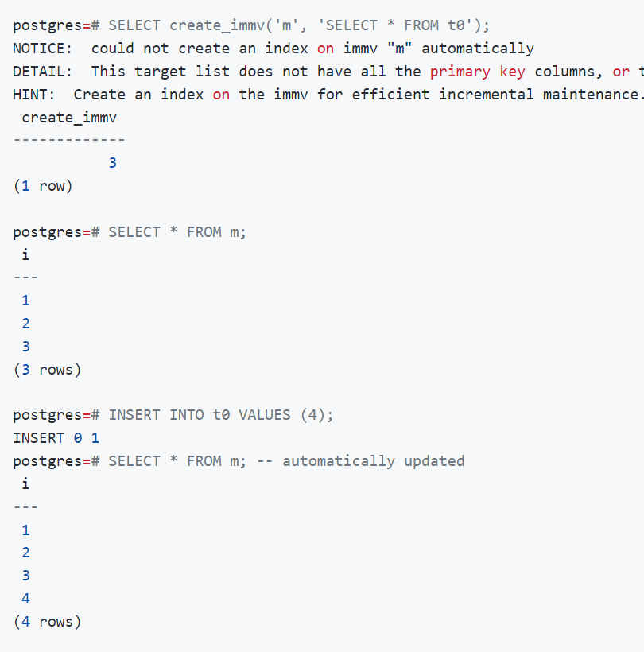
Task: Click the 'INSERT 0 1' output line
Action: coord(56,438)
